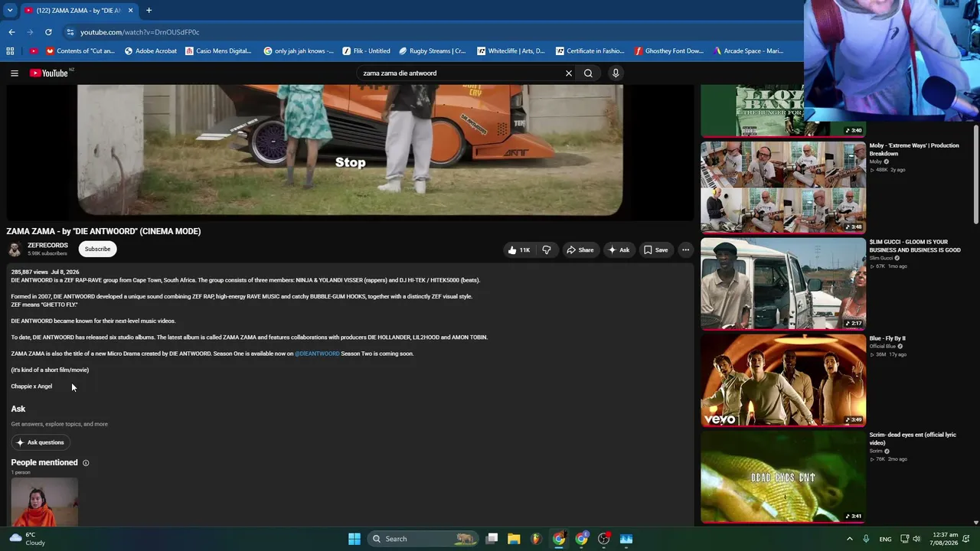Open 'only jah jah knows' bookmark
The width and height of the screenshot is (980, 551).
point(299,51)
